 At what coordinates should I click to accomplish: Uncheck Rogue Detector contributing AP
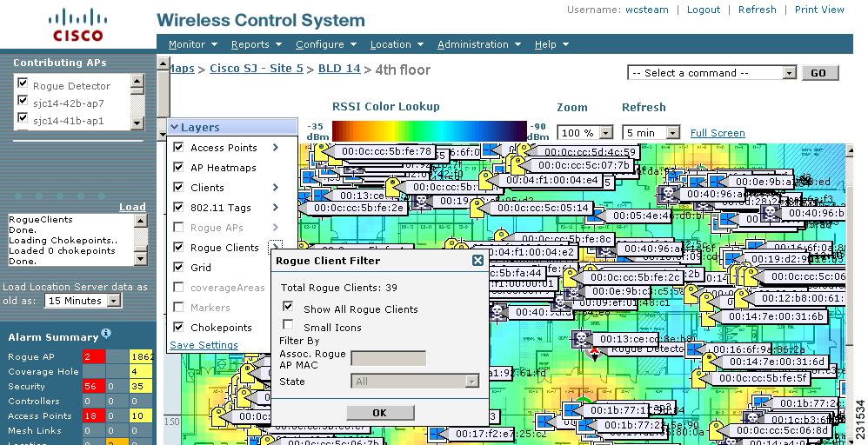pyautogui.click(x=23, y=83)
